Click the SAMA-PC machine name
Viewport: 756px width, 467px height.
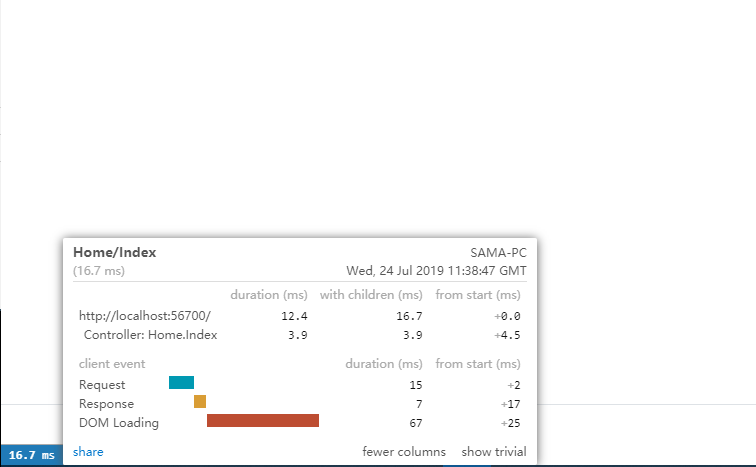(x=498, y=253)
